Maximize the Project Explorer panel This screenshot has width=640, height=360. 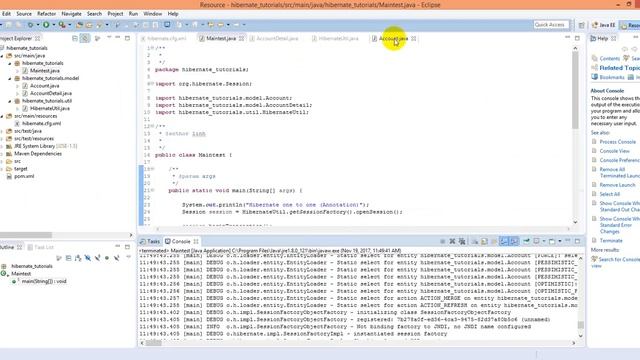127,38
